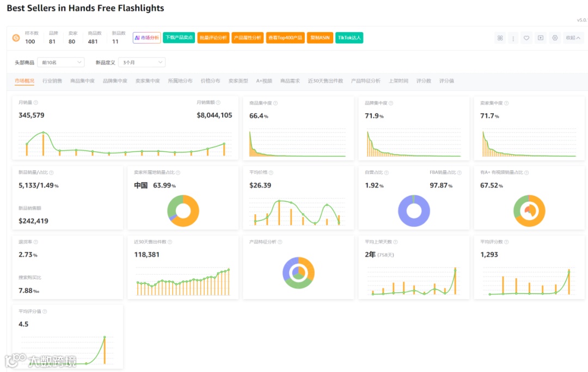Click help icon beside 品牌集中度 card title
The height and width of the screenshot is (372, 588).
(x=391, y=103)
